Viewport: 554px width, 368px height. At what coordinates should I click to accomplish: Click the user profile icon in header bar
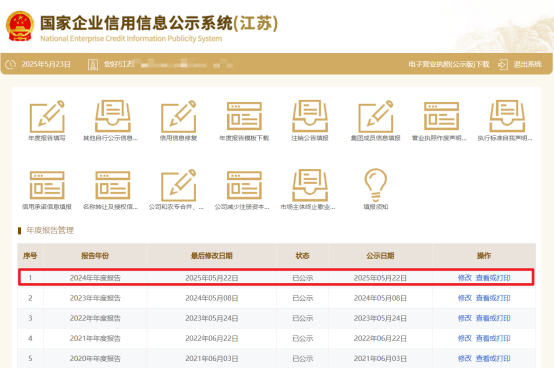coord(93,64)
